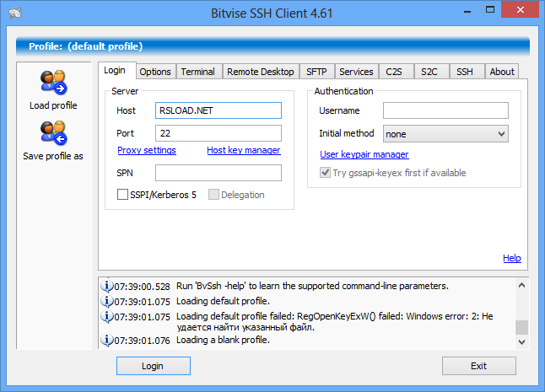Close the Bitvise SSH Client window

(520, 9)
